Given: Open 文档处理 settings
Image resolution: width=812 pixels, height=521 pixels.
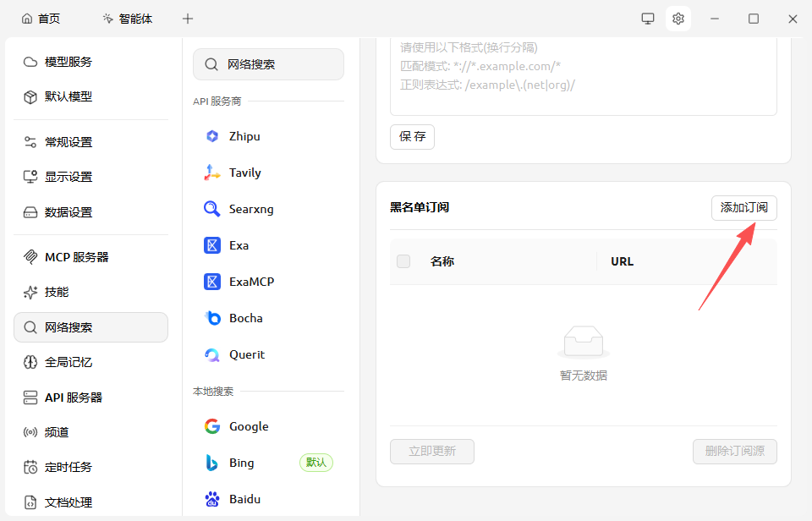Looking at the screenshot, I should tap(91, 502).
